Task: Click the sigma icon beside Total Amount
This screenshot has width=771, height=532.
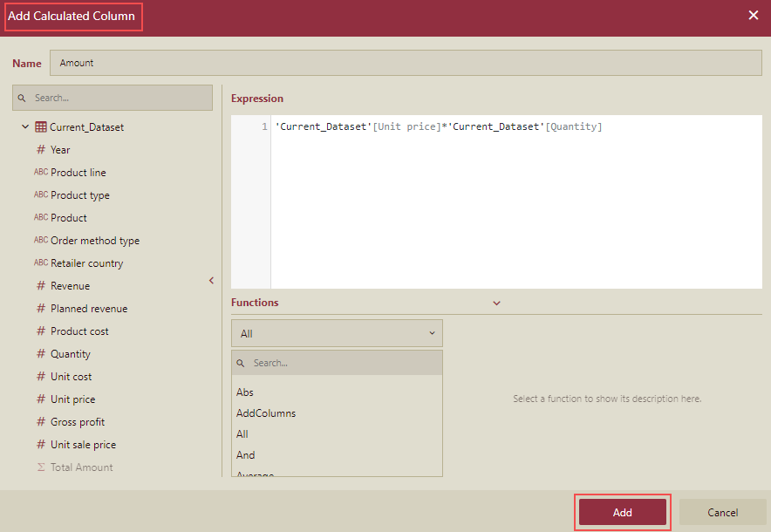Action: [41, 467]
